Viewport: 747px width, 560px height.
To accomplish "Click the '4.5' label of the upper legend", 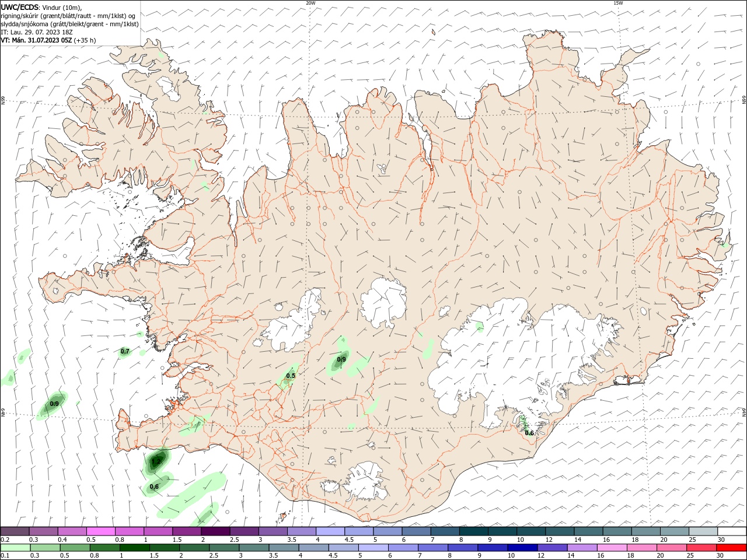I will pyautogui.click(x=349, y=540).
